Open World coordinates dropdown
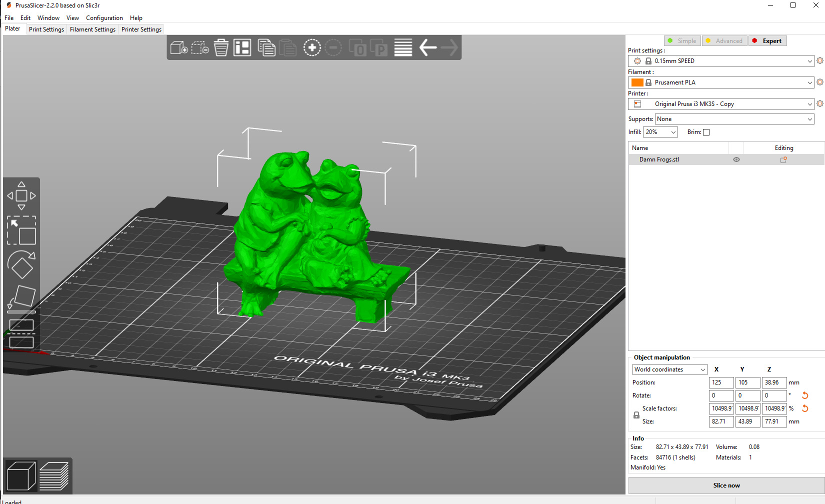Image resolution: width=825 pixels, height=504 pixels. [669, 369]
